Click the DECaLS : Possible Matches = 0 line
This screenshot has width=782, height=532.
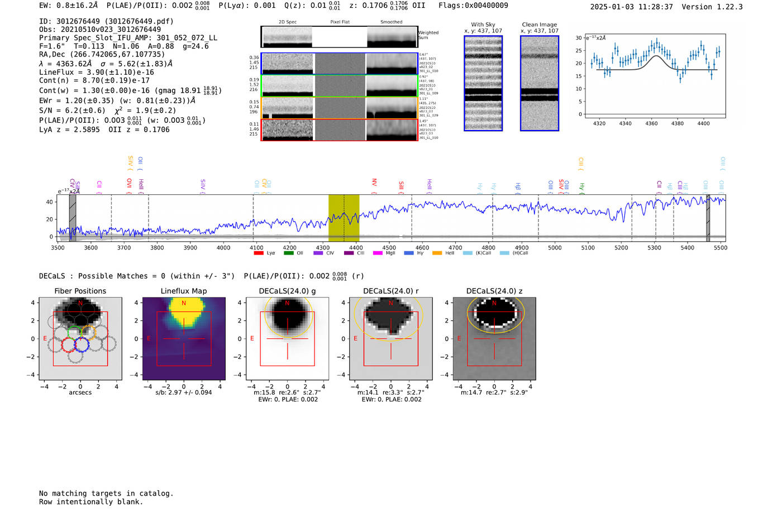pyautogui.click(x=137, y=276)
